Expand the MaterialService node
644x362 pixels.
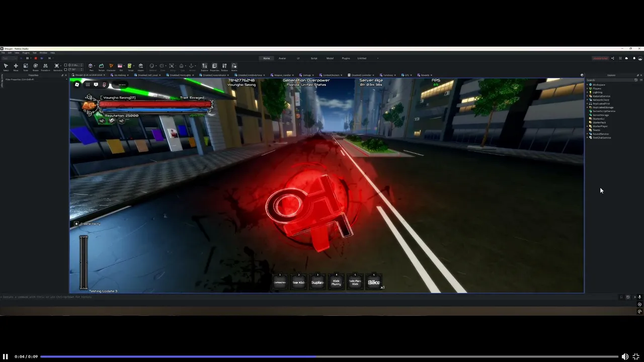click(587, 96)
